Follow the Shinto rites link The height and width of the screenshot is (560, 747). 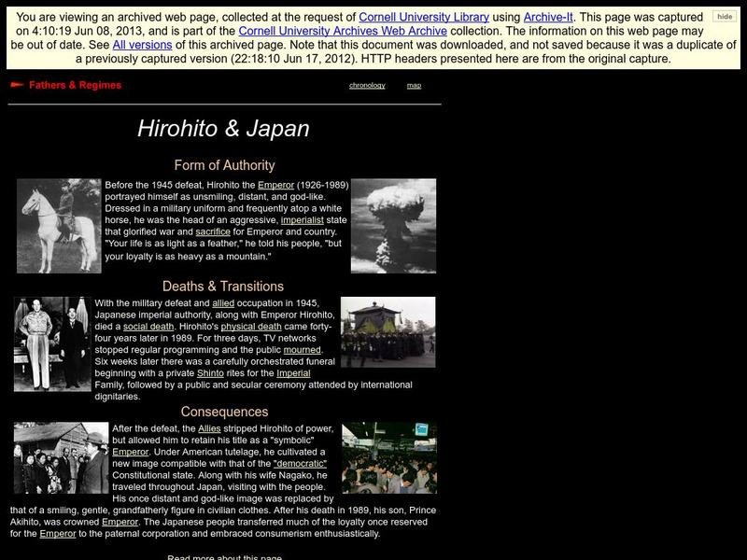coord(210,373)
